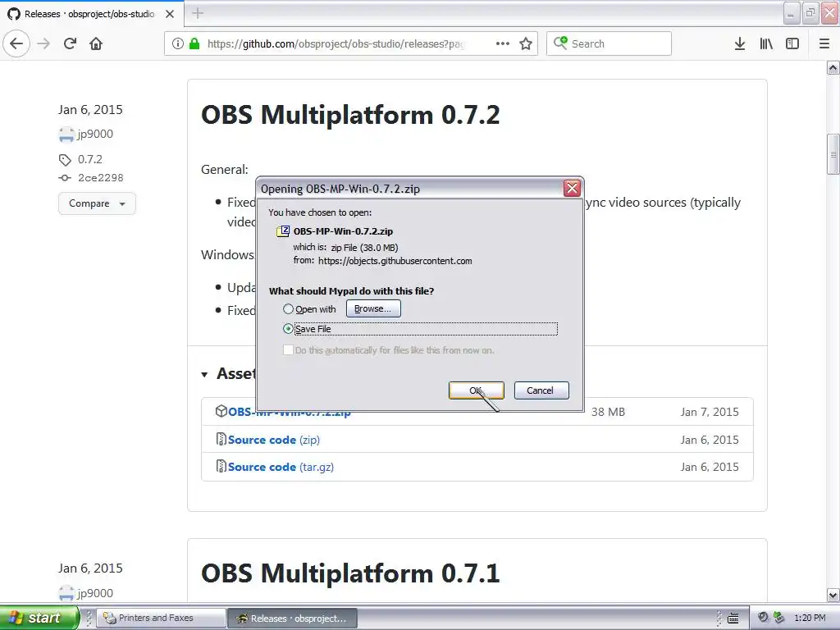Click the first system tray icon

(x=764, y=618)
